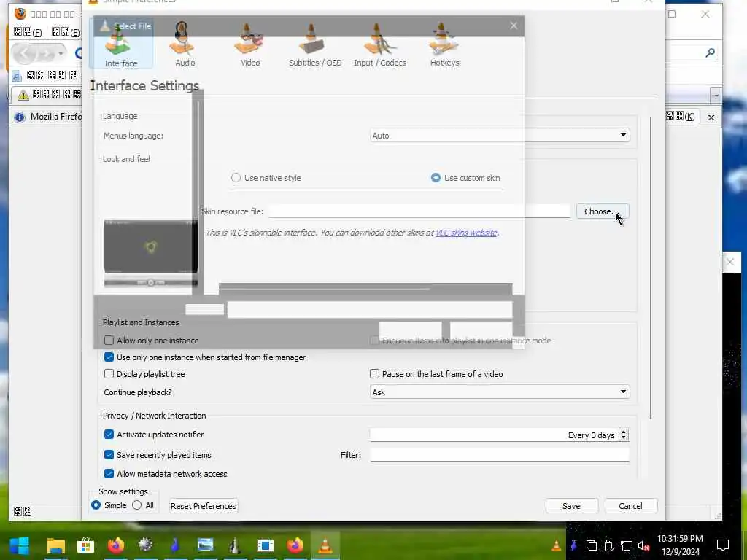Click the USB safely remove tray icon
747x560 pixels.
(x=609, y=545)
